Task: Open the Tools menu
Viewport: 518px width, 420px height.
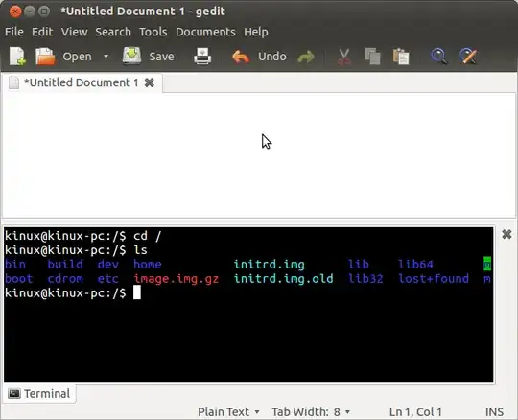Action: 153,32
